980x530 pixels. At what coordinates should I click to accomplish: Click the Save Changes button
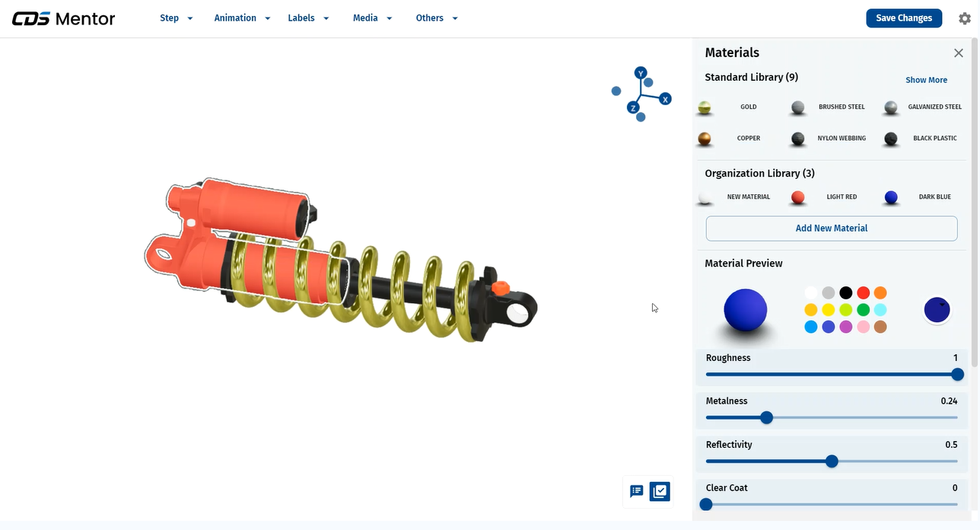(904, 18)
